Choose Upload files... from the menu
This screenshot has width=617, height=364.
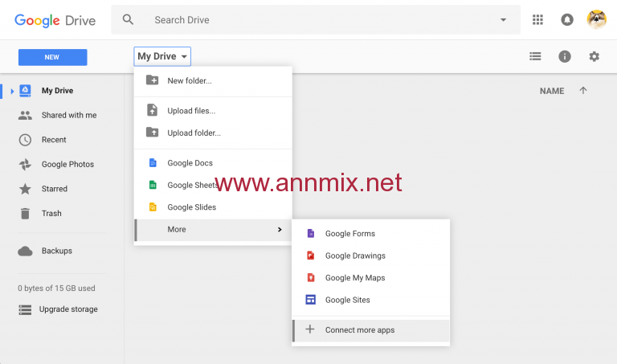coord(213,111)
